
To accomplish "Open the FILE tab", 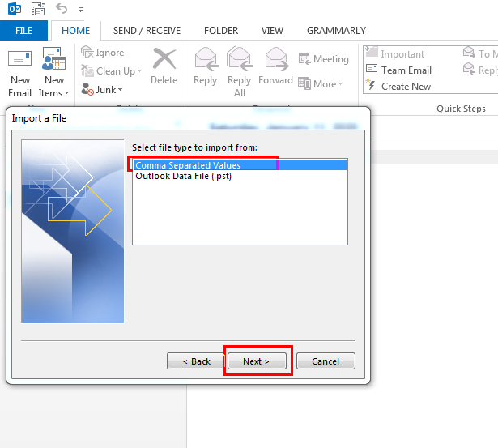I will pyautogui.click(x=23, y=31).
